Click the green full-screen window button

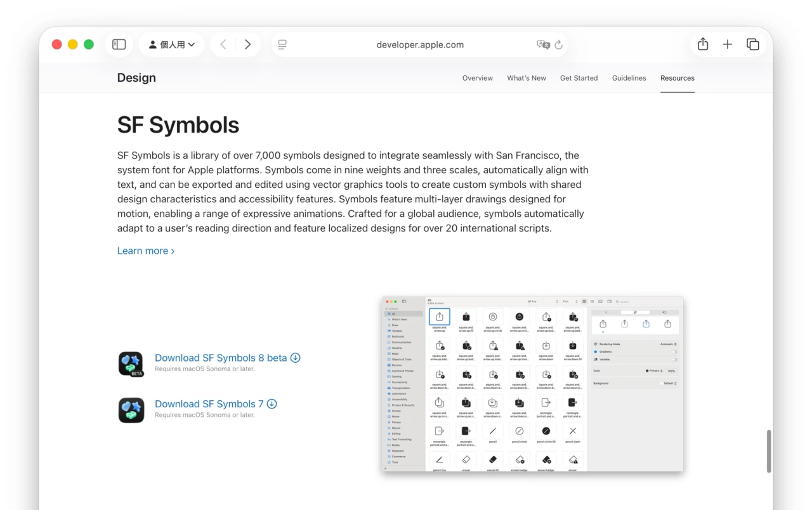89,44
